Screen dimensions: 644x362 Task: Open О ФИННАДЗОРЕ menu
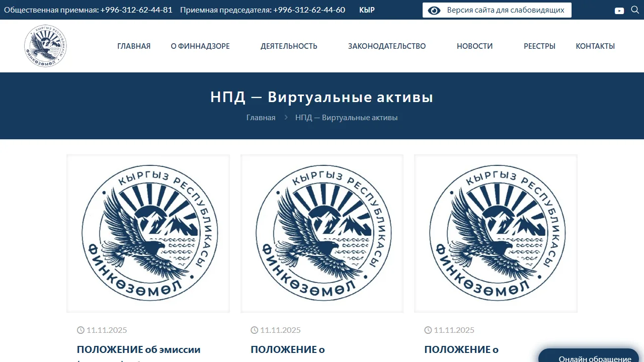pyautogui.click(x=200, y=46)
